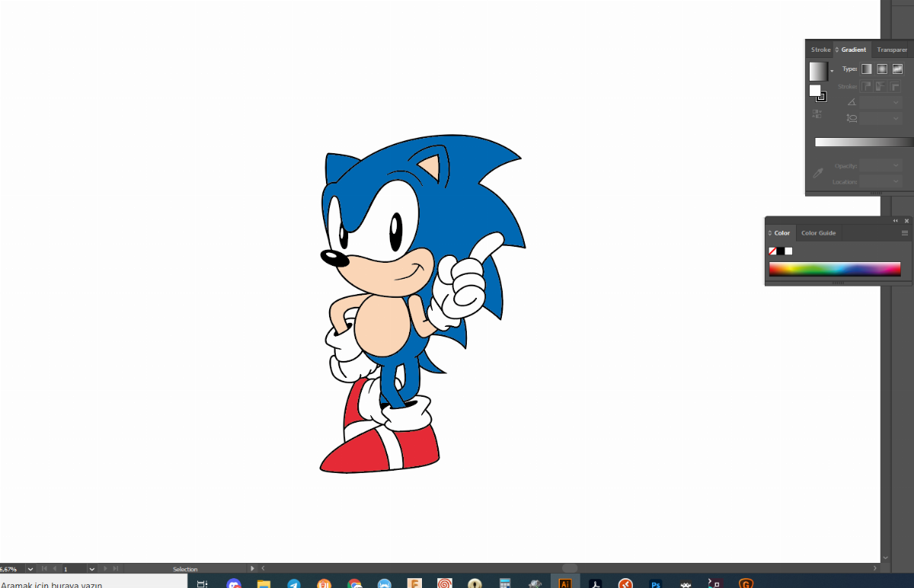Open Google Chrome from taskbar
914x588 pixels.
point(354,583)
